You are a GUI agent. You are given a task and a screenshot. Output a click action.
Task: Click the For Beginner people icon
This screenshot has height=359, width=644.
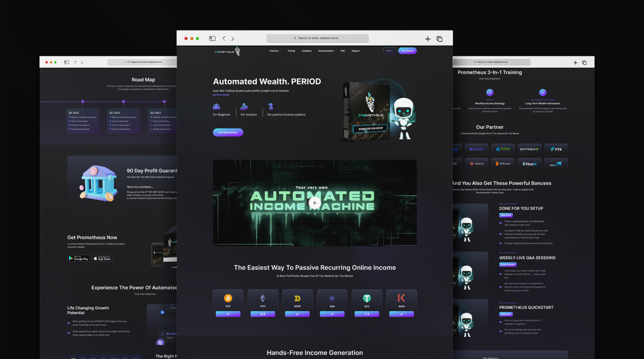[216, 107]
